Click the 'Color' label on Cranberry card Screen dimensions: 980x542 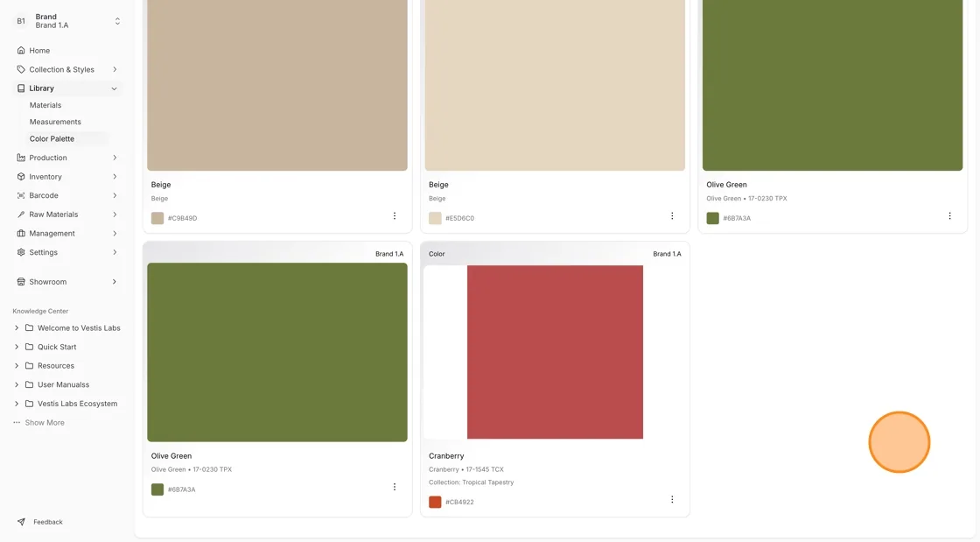(437, 254)
